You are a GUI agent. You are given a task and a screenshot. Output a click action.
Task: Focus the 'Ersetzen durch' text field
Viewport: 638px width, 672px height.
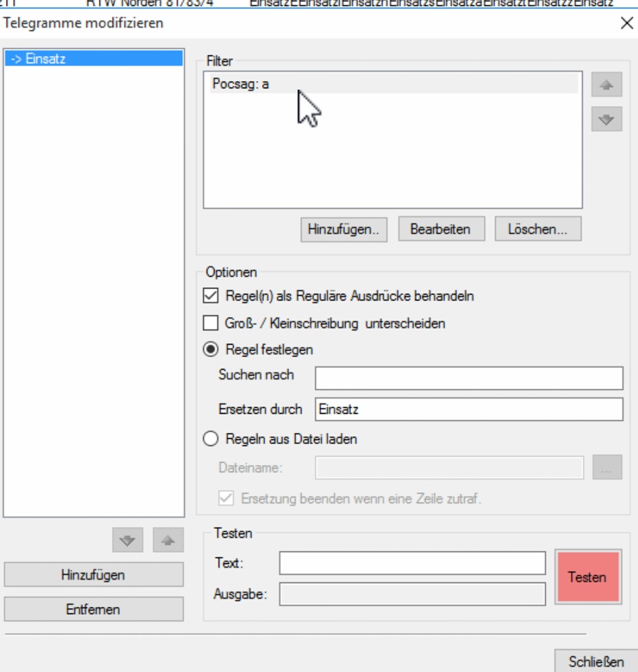tap(469, 409)
